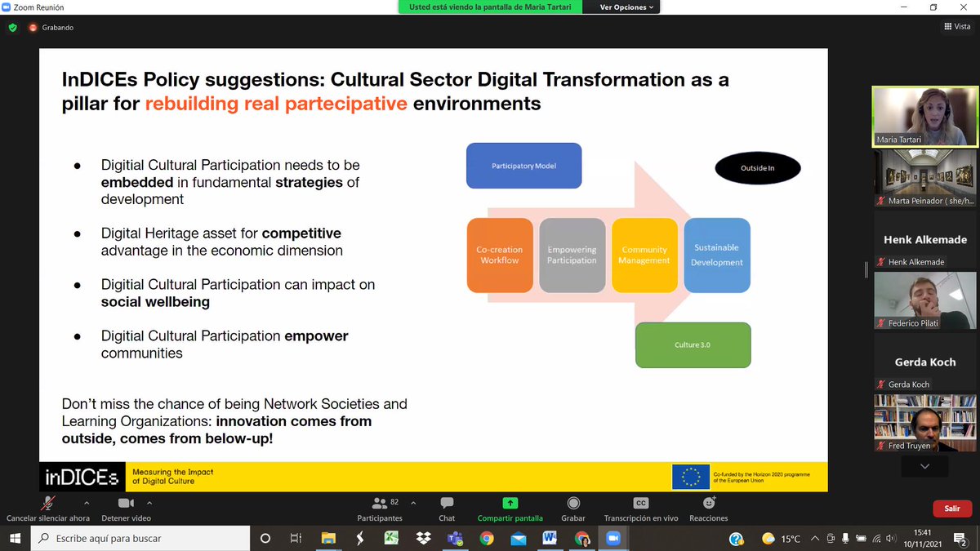Select Gerda Koch's participant tile

click(925, 362)
